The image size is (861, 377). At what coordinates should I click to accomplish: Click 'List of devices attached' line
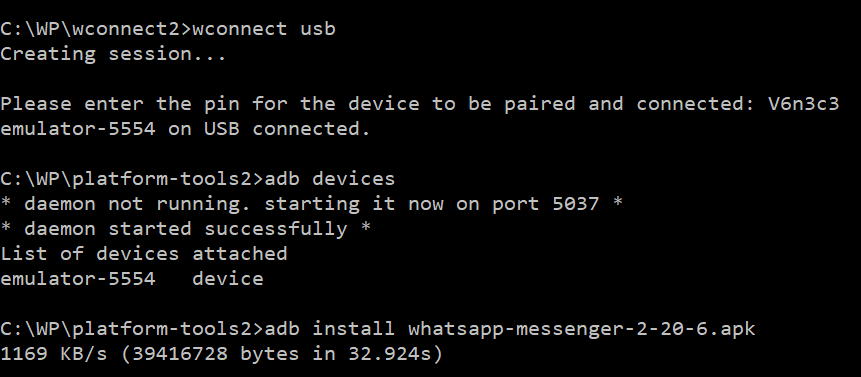pos(143,254)
